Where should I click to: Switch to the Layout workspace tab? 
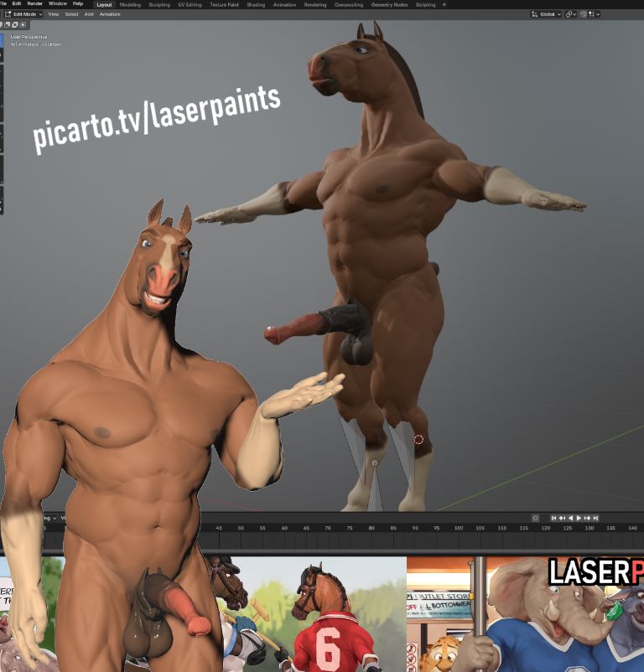104,5
